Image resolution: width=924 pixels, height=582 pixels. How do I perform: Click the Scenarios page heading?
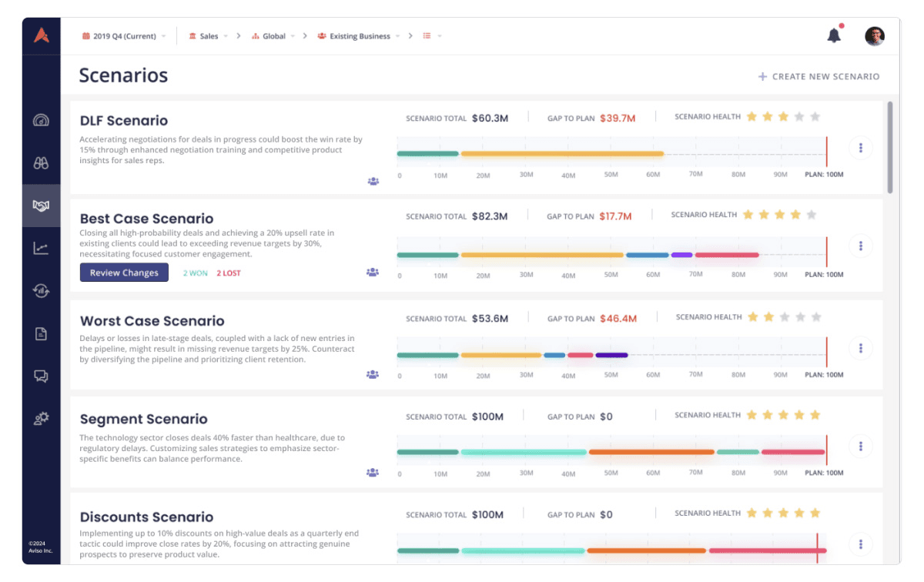(123, 75)
